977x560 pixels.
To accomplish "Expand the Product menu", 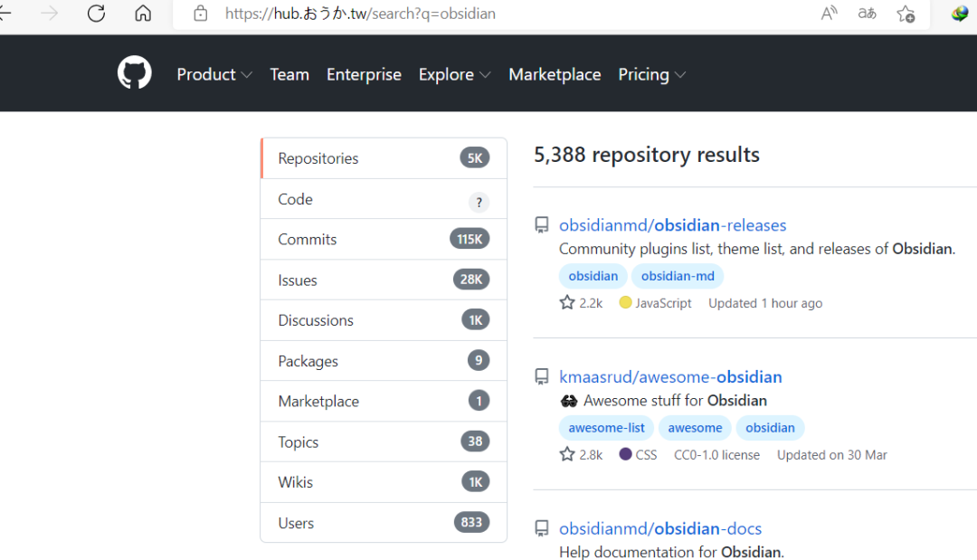I will (214, 75).
